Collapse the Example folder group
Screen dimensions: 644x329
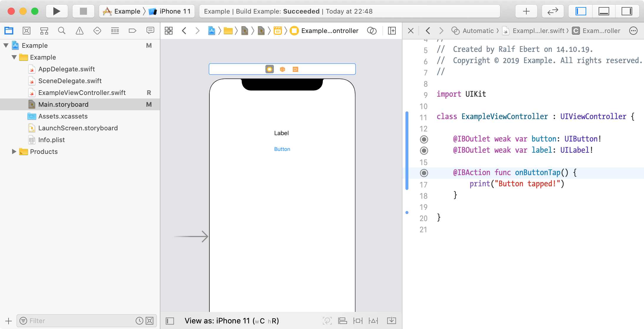point(14,57)
